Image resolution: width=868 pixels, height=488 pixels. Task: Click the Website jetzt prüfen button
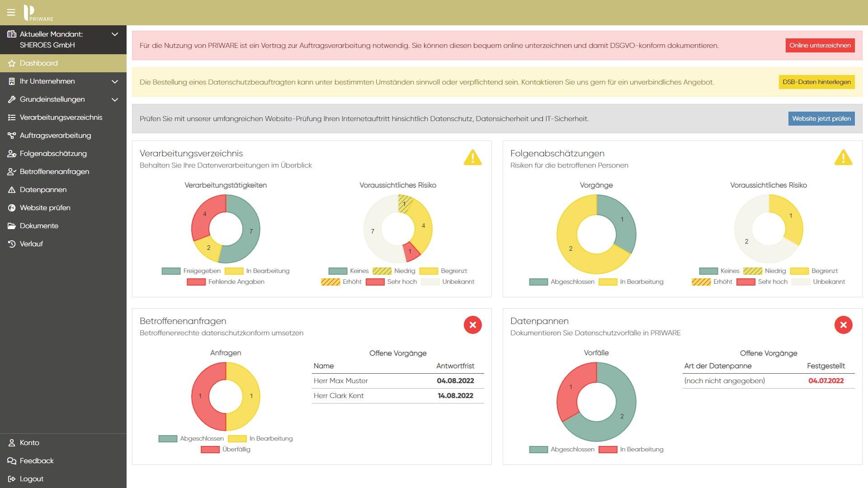821,118
